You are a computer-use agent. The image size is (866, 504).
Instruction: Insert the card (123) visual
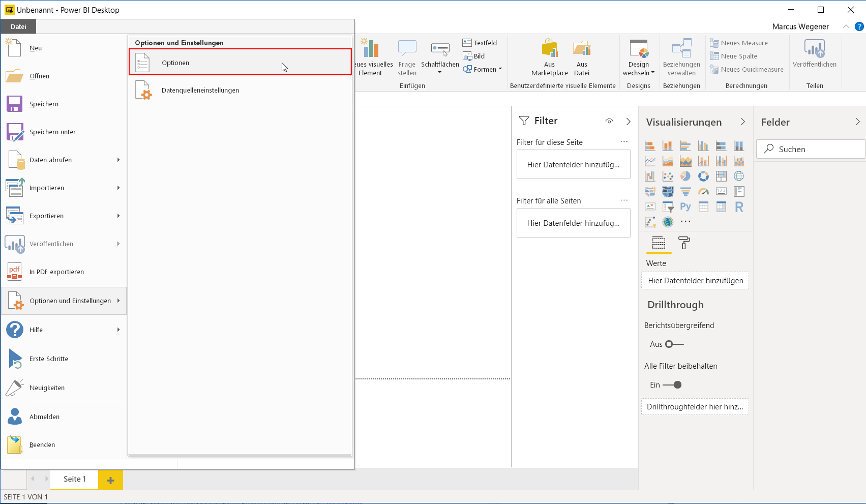click(721, 191)
